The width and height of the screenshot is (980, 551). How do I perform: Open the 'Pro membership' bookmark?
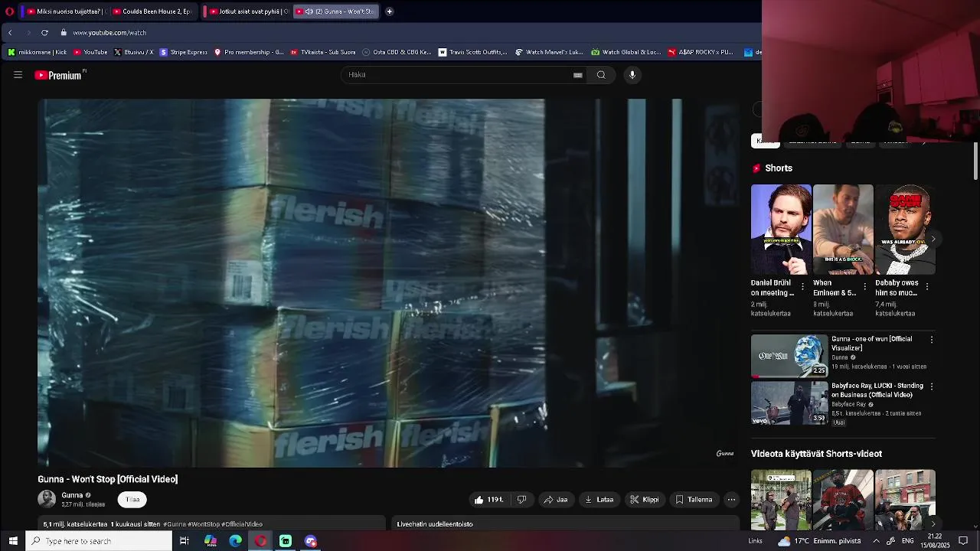(249, 52)
